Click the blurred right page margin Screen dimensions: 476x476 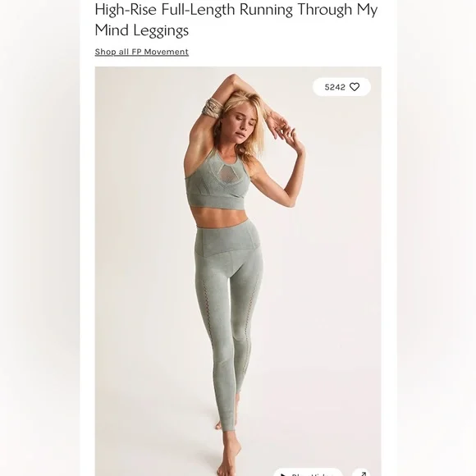437,238
